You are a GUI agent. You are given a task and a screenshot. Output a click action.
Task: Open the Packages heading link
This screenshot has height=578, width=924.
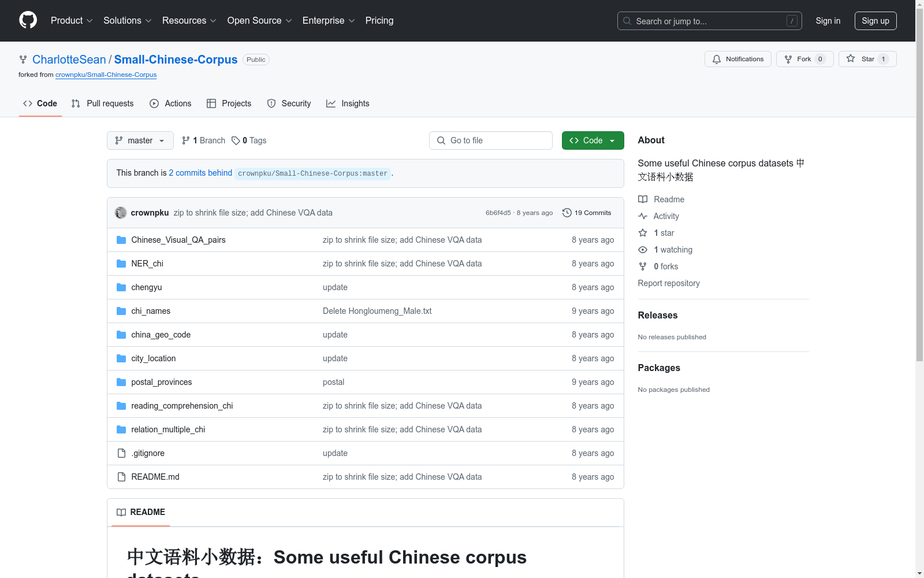(659, 368)
